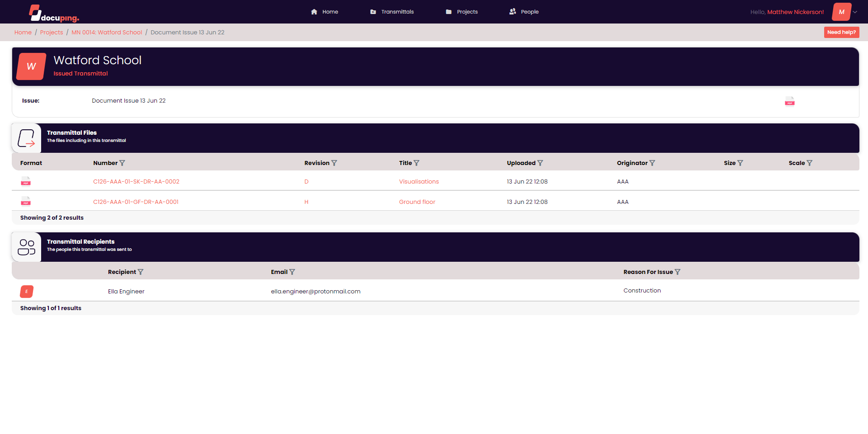Click the Watford School W project tile
This screenshot has height=434, width=868.
coord(31,66)
